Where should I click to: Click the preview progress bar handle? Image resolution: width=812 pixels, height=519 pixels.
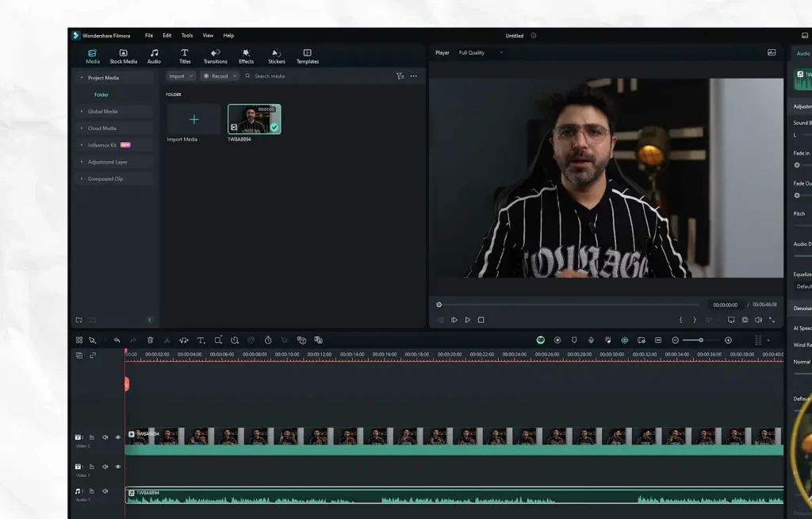click(439, 305)
